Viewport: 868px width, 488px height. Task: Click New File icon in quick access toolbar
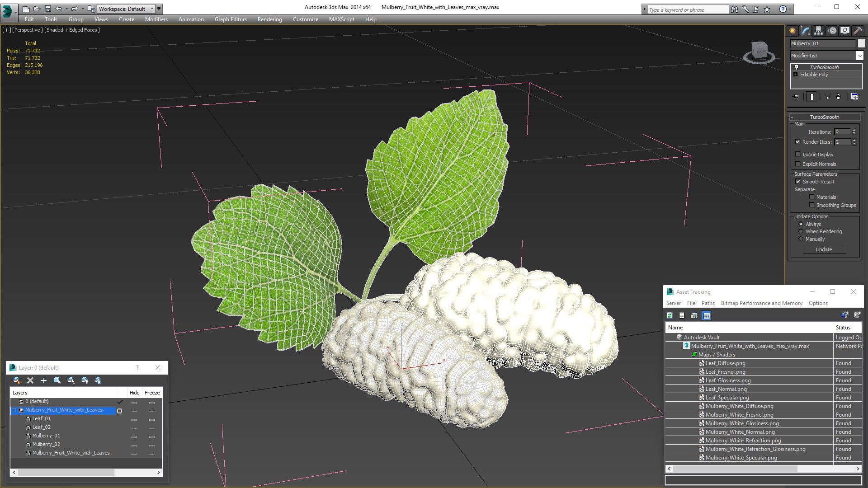[26, 9]
